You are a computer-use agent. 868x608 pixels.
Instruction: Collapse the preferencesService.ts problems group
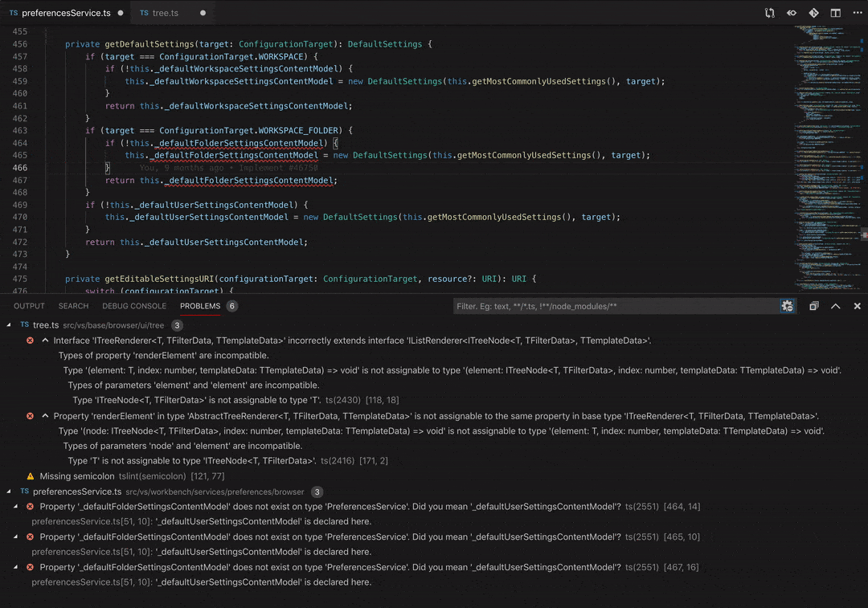pyautogui.click(x=10, y=492)
